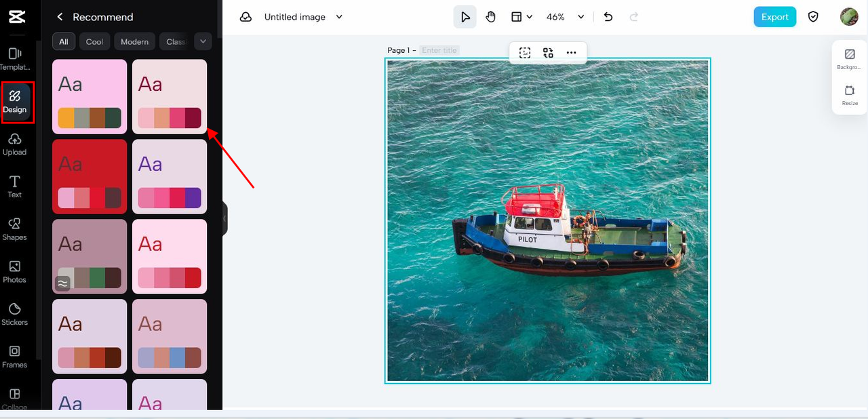Screen dimensions: 868x419
Task: Apply the solid red theme card
Action: [x=90, y=176]
